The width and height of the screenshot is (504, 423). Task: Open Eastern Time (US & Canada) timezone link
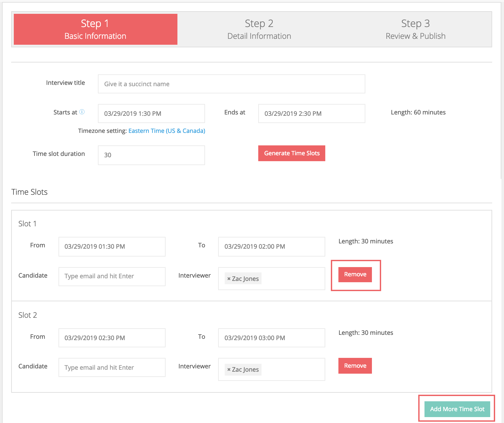(x=167, y=131)
